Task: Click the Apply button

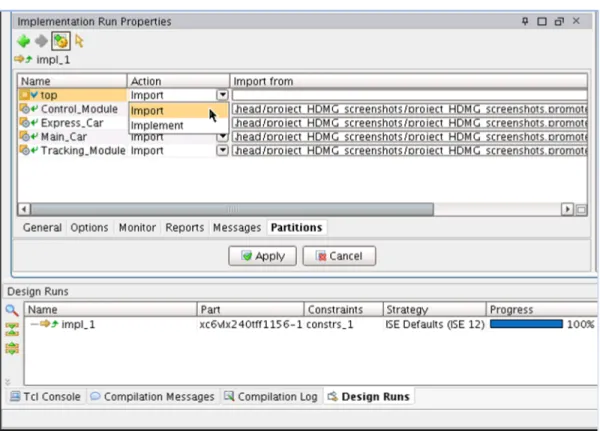Action: 262,256
